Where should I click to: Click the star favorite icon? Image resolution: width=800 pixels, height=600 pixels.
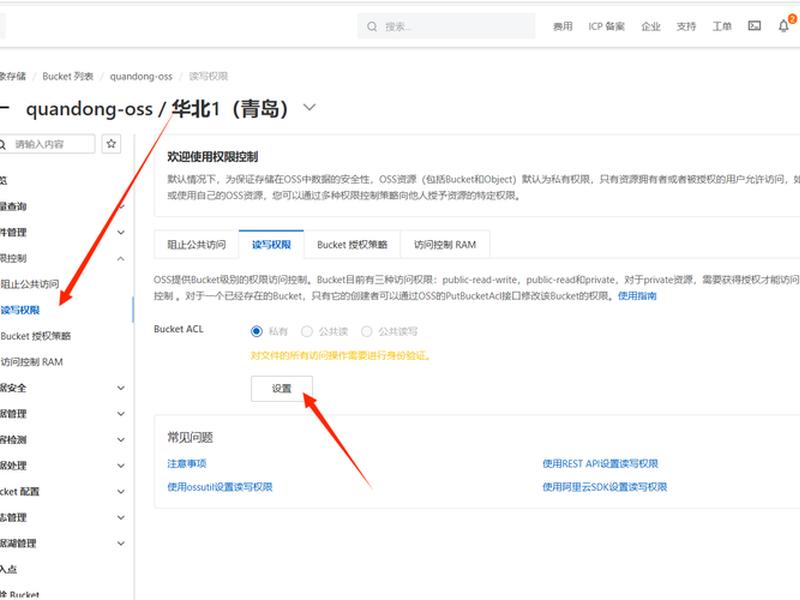(x=111, y=144)
